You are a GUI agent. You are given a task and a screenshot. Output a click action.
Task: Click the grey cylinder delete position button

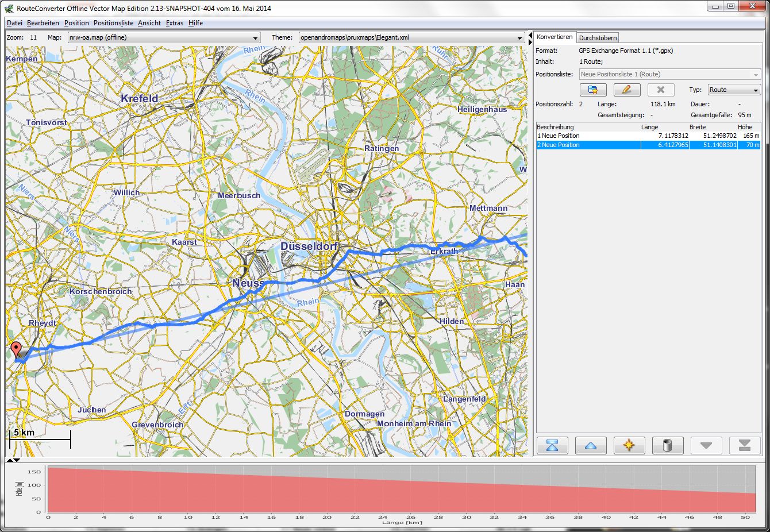click(667, 445)
